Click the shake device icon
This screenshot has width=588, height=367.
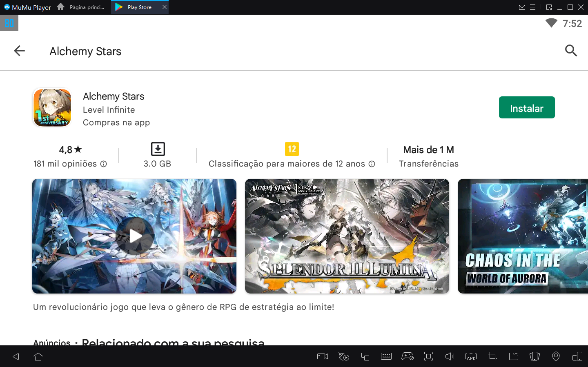click(x=535, y=356)
